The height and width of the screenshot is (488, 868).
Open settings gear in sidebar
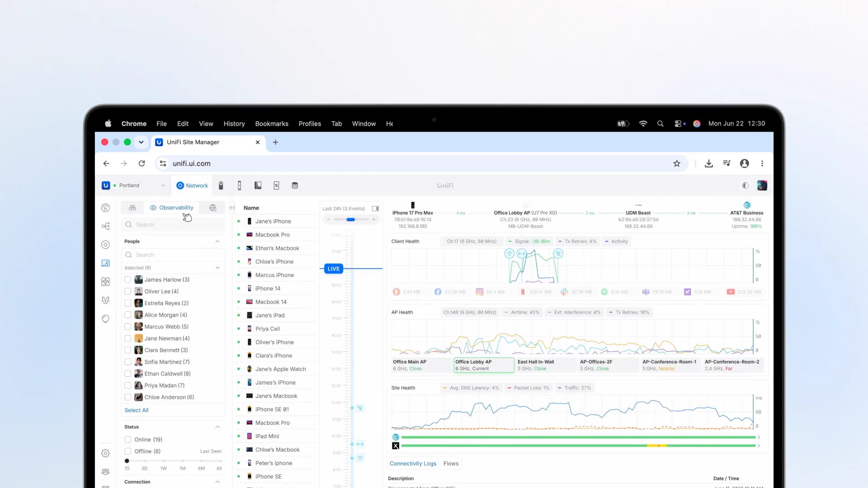pos(105,453)
